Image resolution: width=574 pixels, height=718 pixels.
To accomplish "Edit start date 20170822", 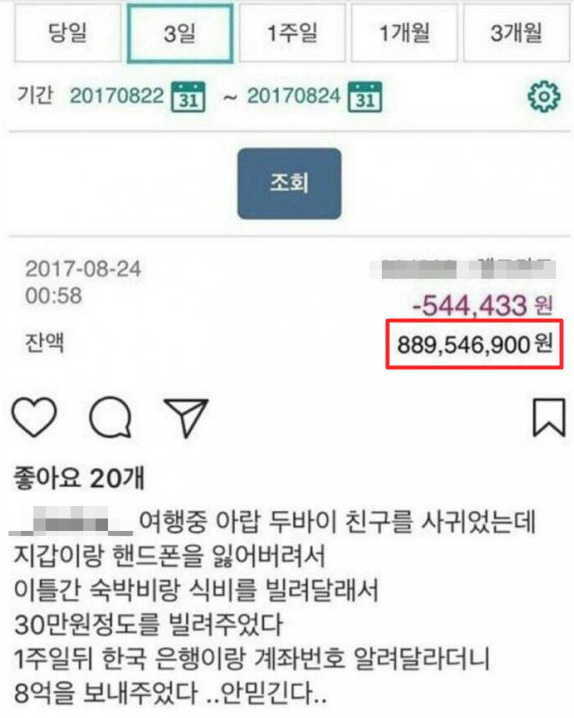I will click(x=116, y=96).
